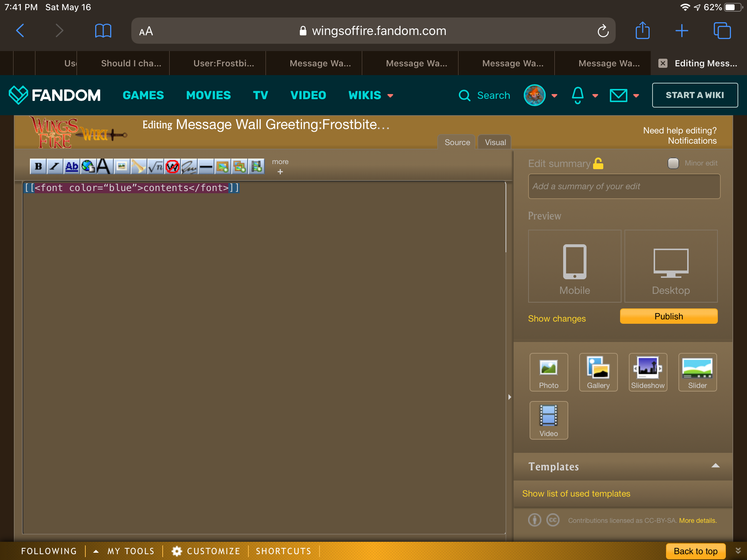Switch to the Source editor tab
747x560 pixels.
(x=457, y=142)
